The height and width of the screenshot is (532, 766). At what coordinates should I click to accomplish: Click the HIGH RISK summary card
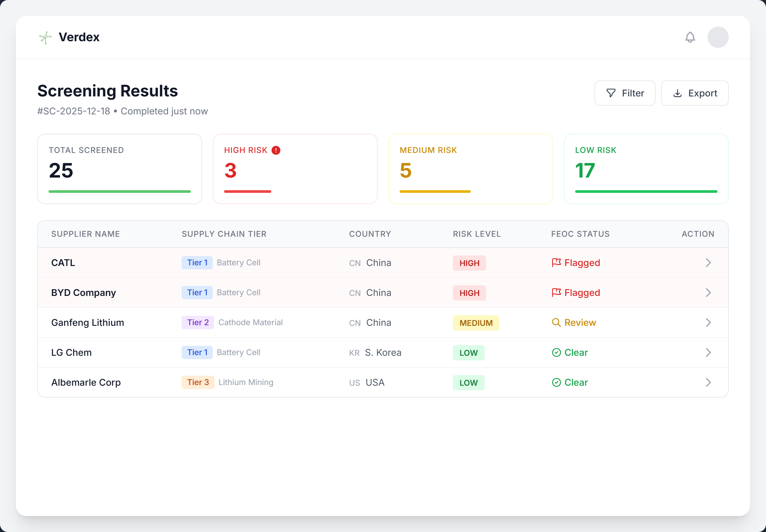tap(295, 169)
